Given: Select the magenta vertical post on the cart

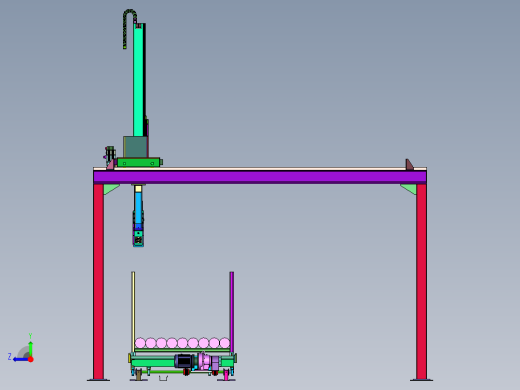Looking at the screenshot, I should point(232,312).
